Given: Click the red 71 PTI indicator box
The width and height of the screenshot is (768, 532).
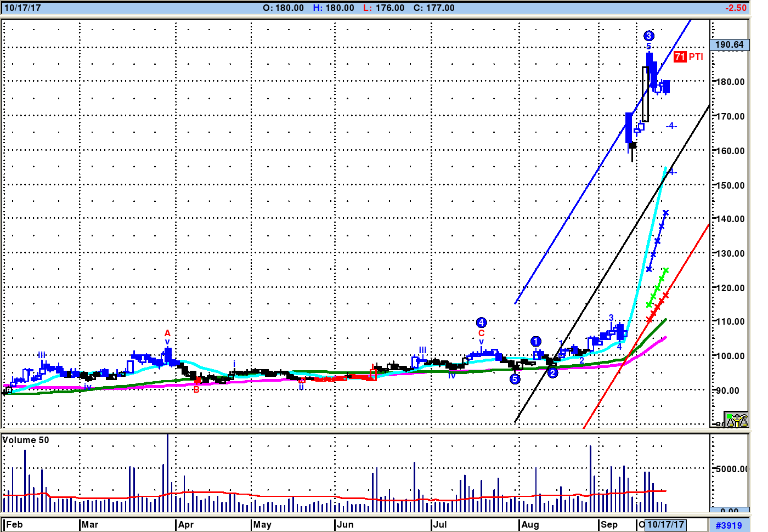Looking at the screenshot, I should [x=680, y=56].
